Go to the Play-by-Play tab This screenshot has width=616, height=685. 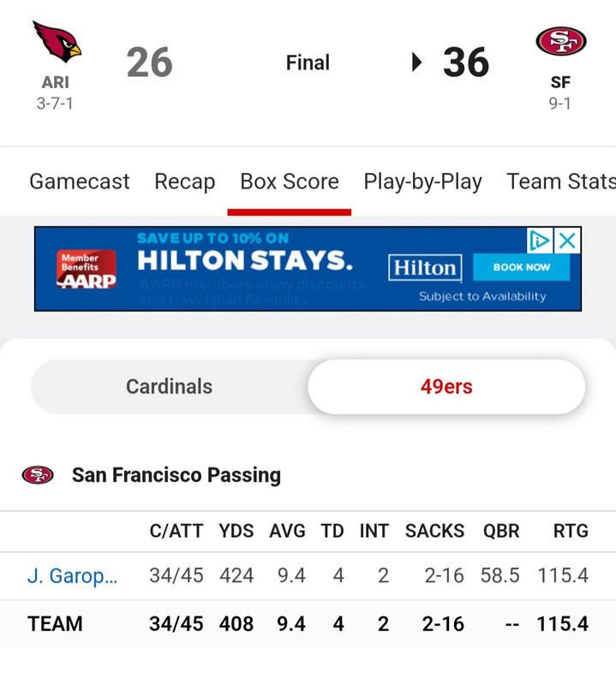422,182
